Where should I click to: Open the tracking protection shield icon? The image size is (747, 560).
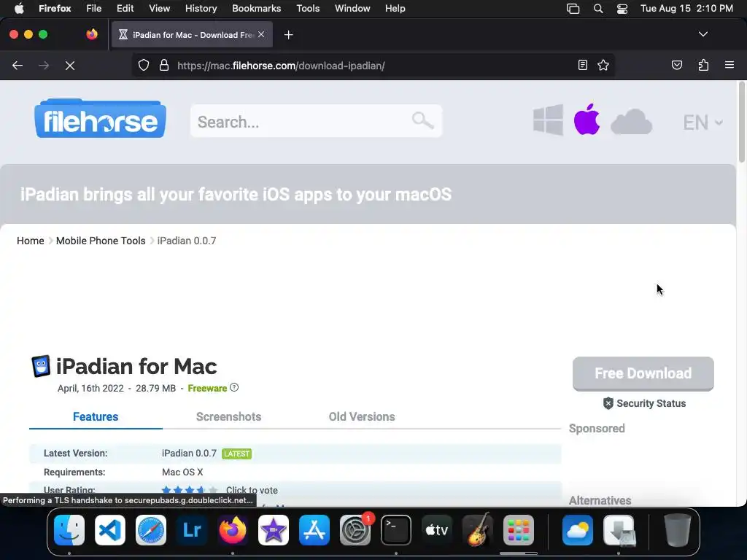click(x=144, y=65)
